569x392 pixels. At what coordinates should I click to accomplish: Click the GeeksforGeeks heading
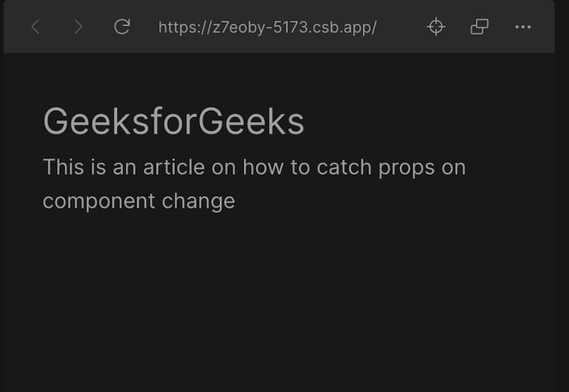click(173, 122)
